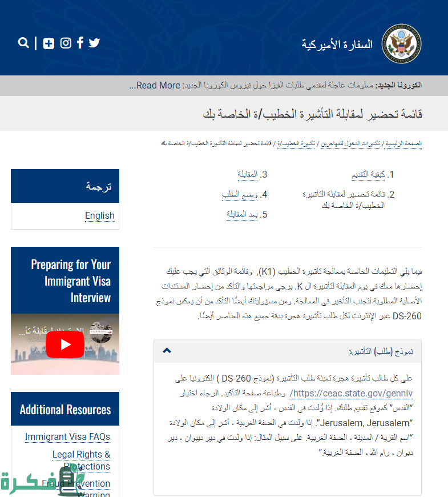Switch translation to English
Image resolution: width=448 pixels, height=497 pixels.
tap(100, 216)
